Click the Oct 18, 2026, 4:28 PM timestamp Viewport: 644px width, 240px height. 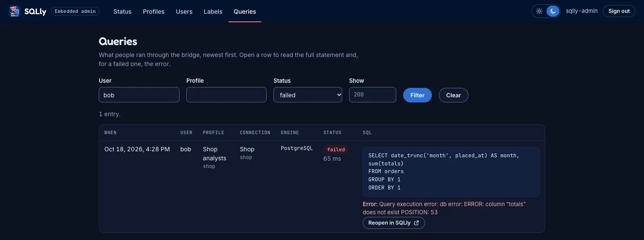point(137,149)
